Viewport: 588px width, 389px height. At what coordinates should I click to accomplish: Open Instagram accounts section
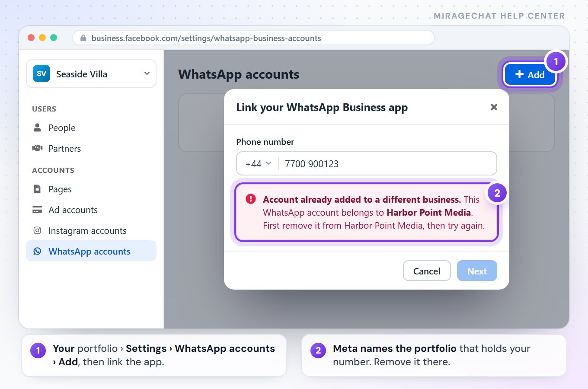[91, 230]
